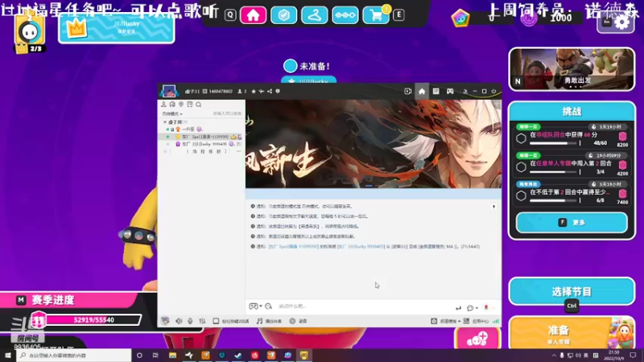This screenshot has height=362, width=644.
Task: Click the orange 准备 ready button
Action: click(x=572, y=333)
